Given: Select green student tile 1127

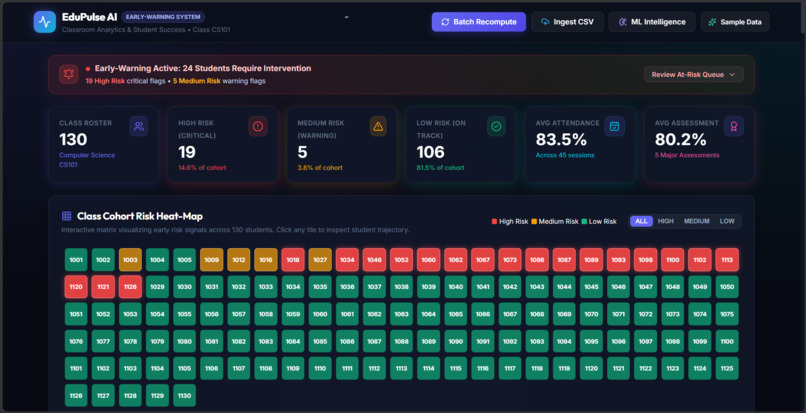Looking at the screenshot, I should 103,396.
